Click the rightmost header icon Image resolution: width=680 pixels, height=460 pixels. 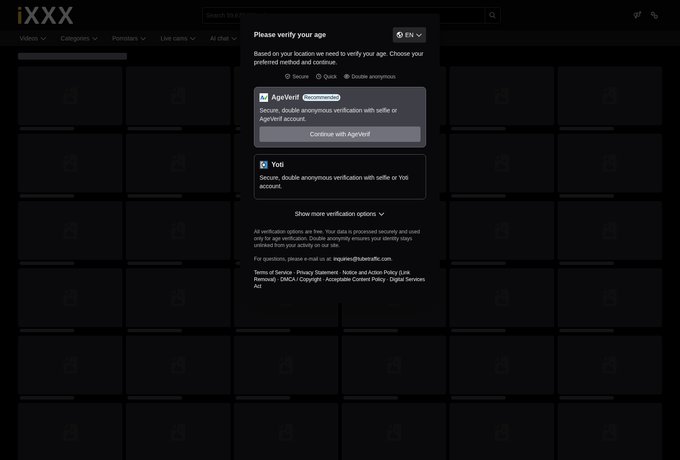(654, 15)
